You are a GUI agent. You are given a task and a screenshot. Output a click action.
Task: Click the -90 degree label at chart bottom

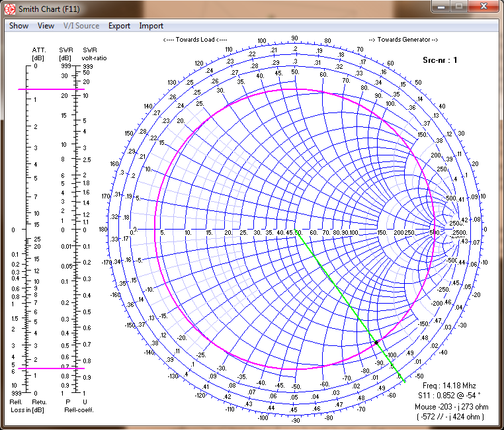coord(296,420)
